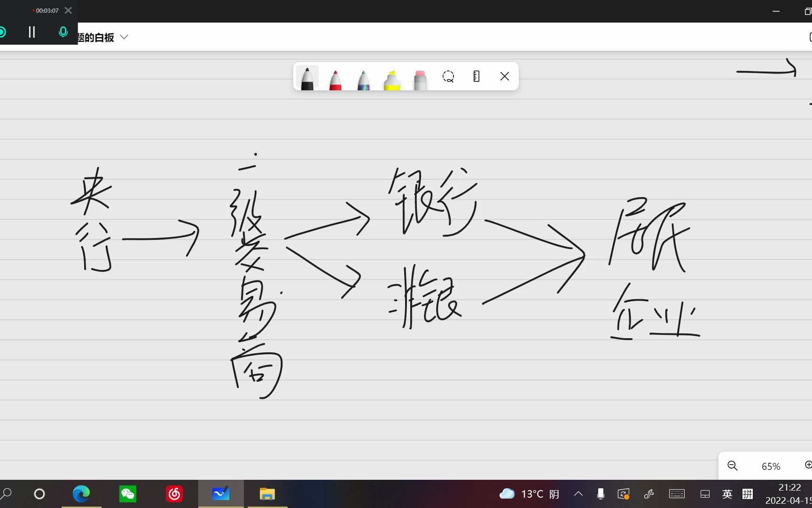Click the 65% zoom level

click(x=771, y=466)
